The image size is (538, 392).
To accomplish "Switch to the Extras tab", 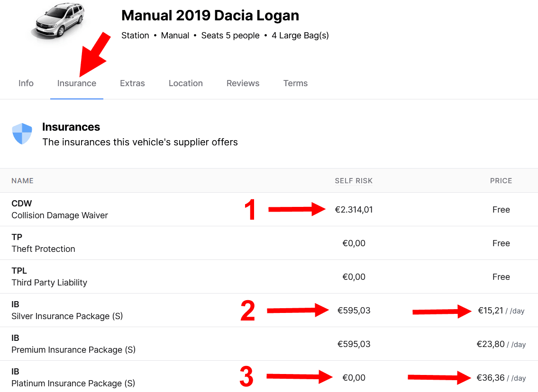I will [x=132, y=83].
